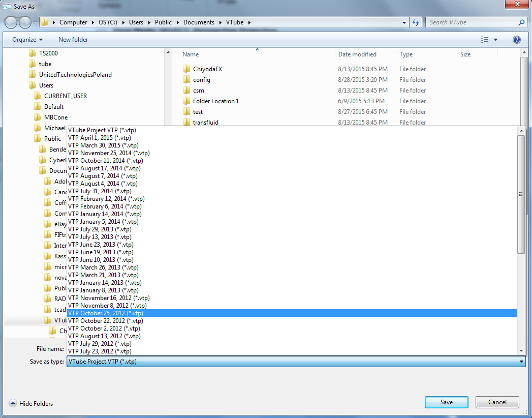Screen dimensions: 532x418
Task: Click the search magnifier icon
Action: (x=521, y=22)
